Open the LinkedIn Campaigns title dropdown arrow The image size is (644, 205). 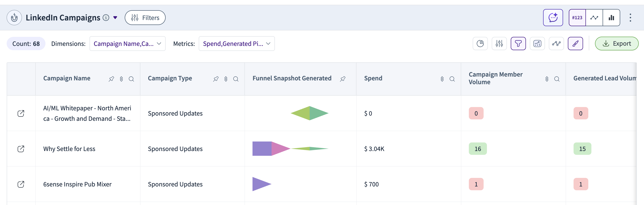pyautogui.click(x=115, y=17)
